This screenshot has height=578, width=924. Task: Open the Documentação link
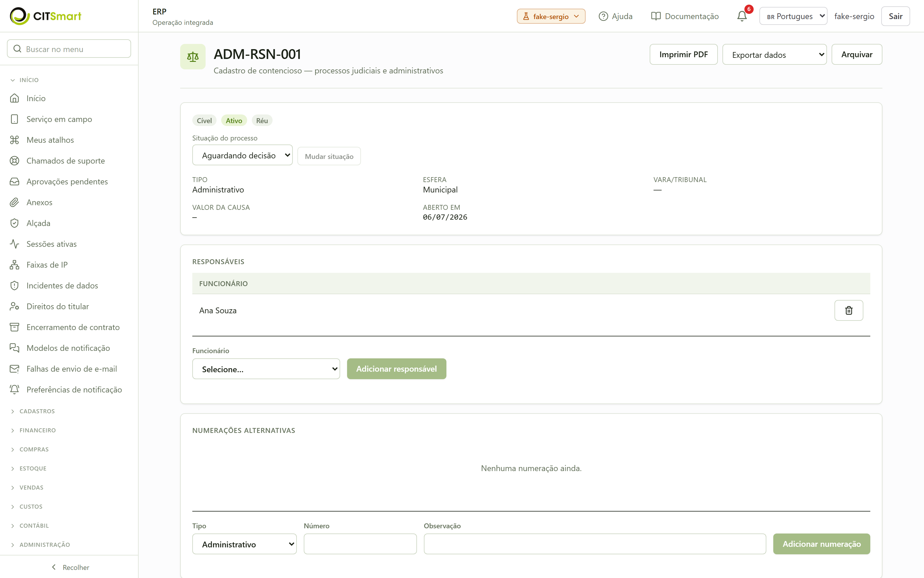point(685,16)
